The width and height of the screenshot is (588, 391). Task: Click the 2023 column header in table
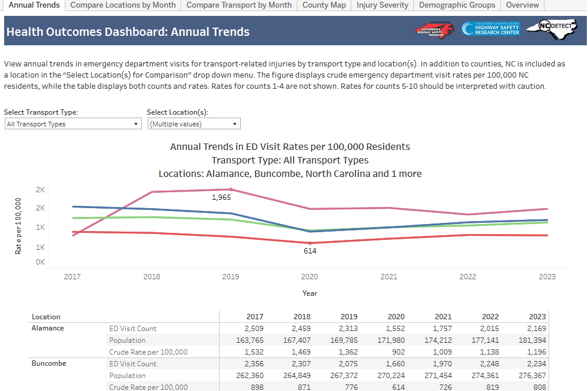[x=537, y=316]
